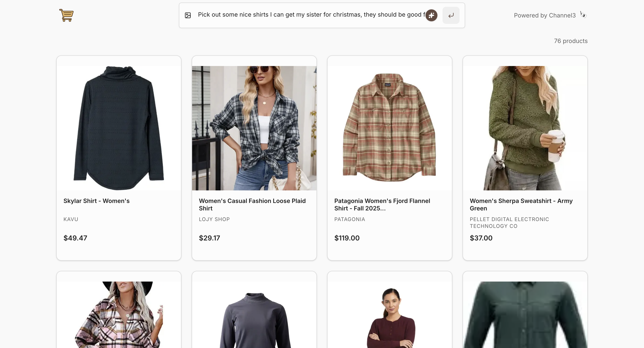Click the KAVU brand name
Image resolution: width=644 pixels, height=348 pixels.
click(x=71, y=219)
